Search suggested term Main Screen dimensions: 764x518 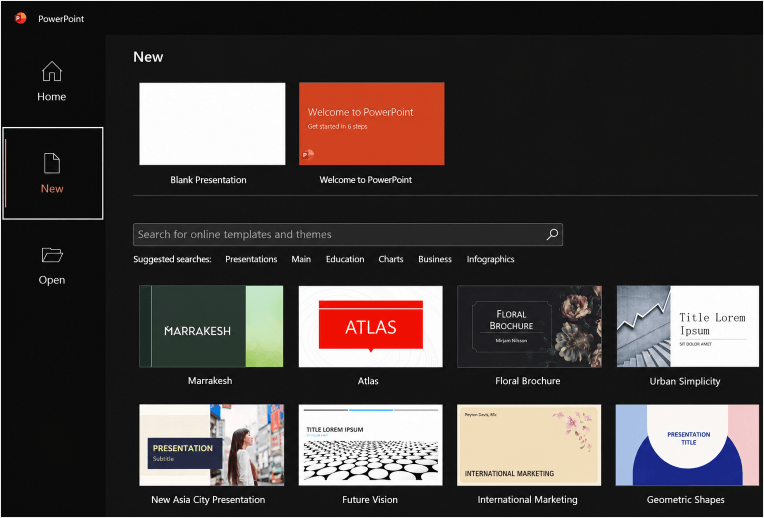pyautogui.click(x=301, y=259)
